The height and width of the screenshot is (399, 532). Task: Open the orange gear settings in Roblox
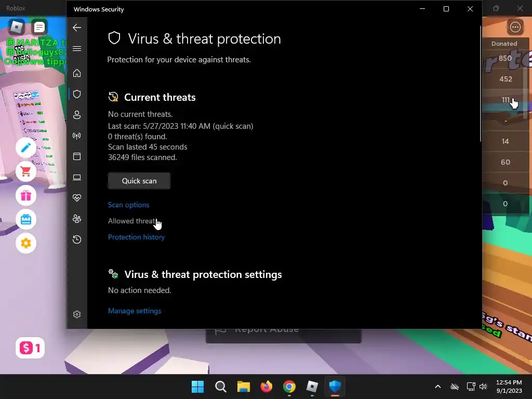(26, 243)
